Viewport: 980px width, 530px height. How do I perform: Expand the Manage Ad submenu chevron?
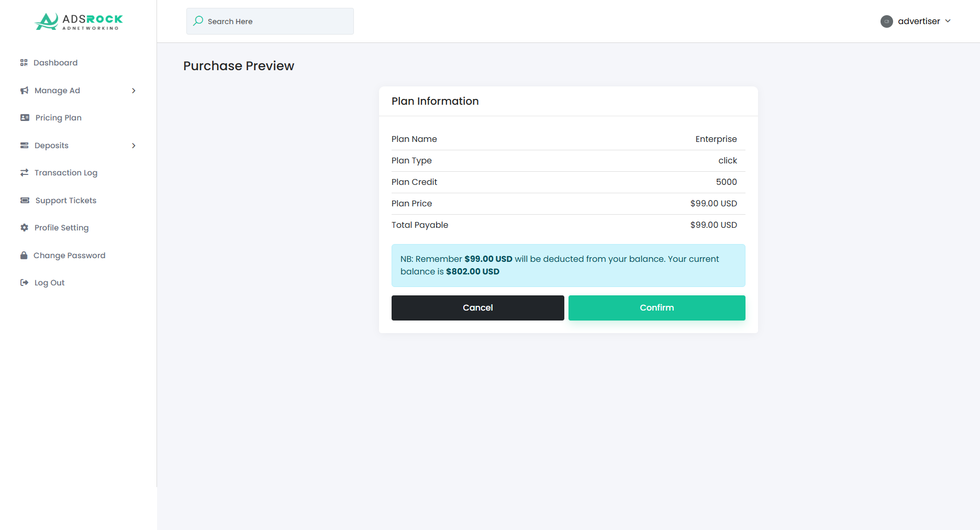point(134,91)
